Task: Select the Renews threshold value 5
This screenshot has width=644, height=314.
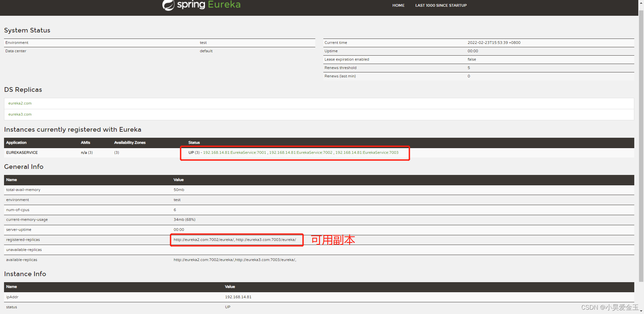Action: (469, 68)
